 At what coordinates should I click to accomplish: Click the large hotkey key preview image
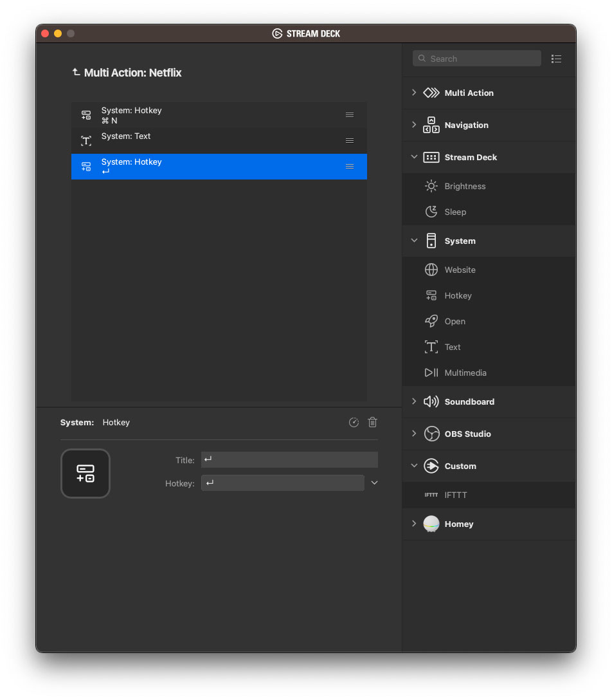tap(85, 474)
